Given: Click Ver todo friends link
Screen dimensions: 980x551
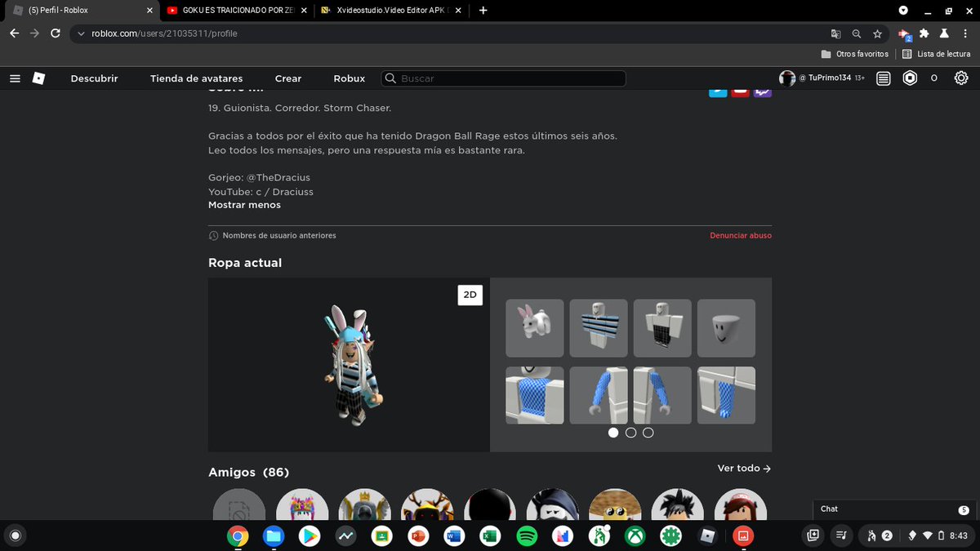Looking at the screenshot, I should (x=744, y=469).
